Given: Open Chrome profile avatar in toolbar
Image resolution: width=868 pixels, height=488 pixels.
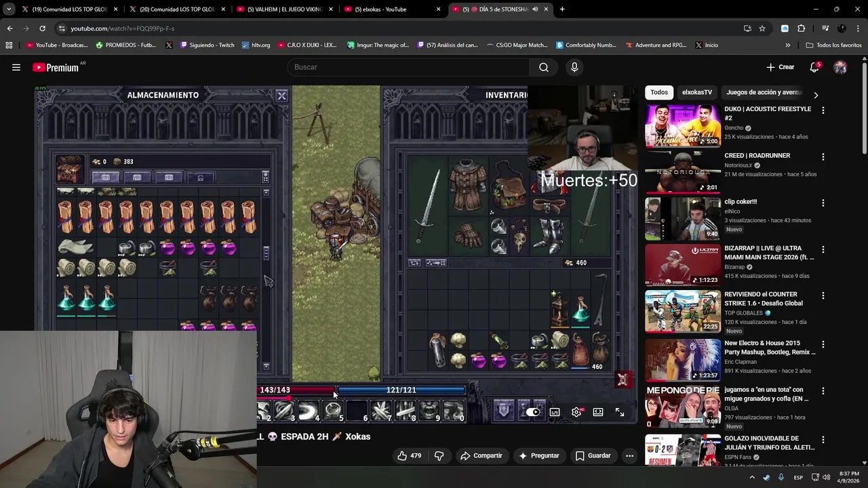Looking at the screenshot, I should (x=842, y=28).
